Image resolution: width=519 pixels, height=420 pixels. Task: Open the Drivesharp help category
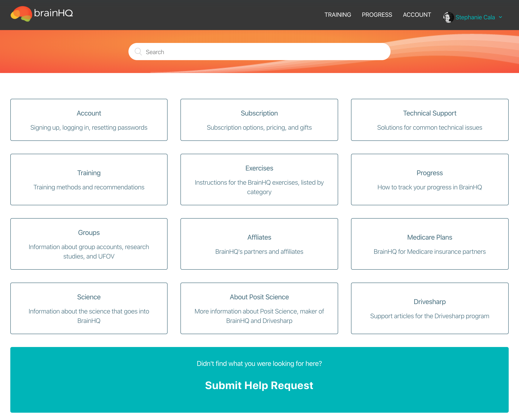click(x=430, y=308)
